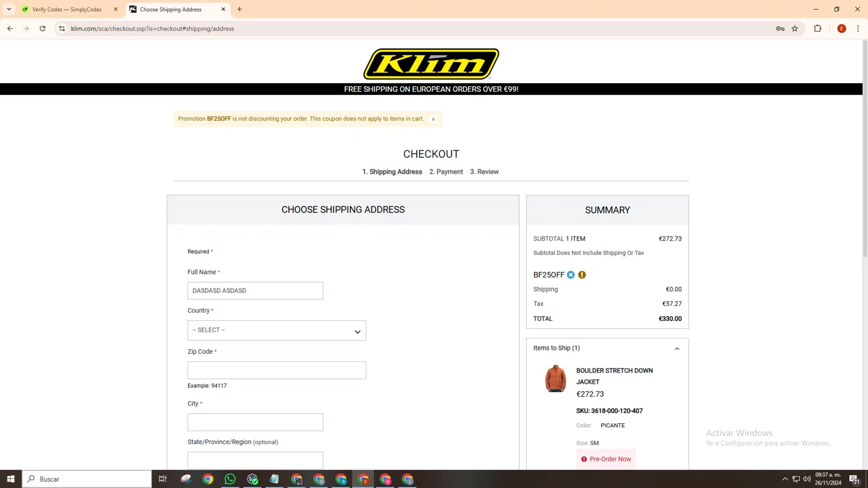This screenshot has height=488, width=868.
Task: Go to the 1. Shipping Address step
Action: (392, 172)
